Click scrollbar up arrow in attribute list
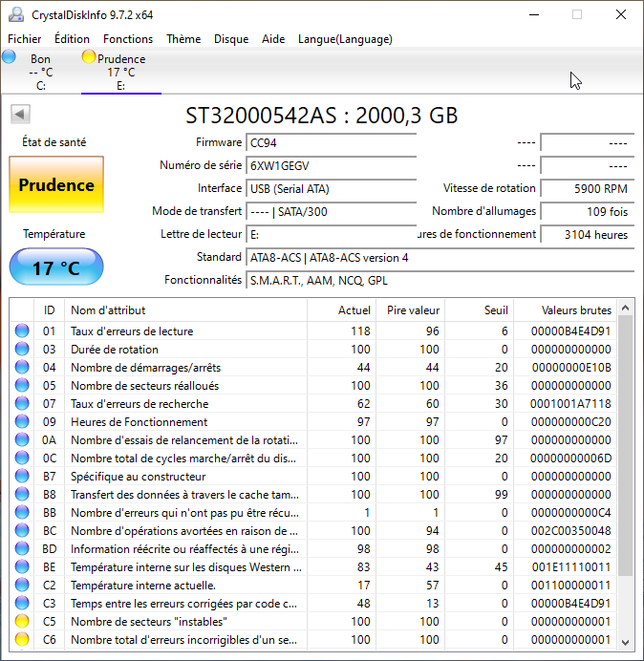The image size is (644, 661). click(x=626, y=309)
